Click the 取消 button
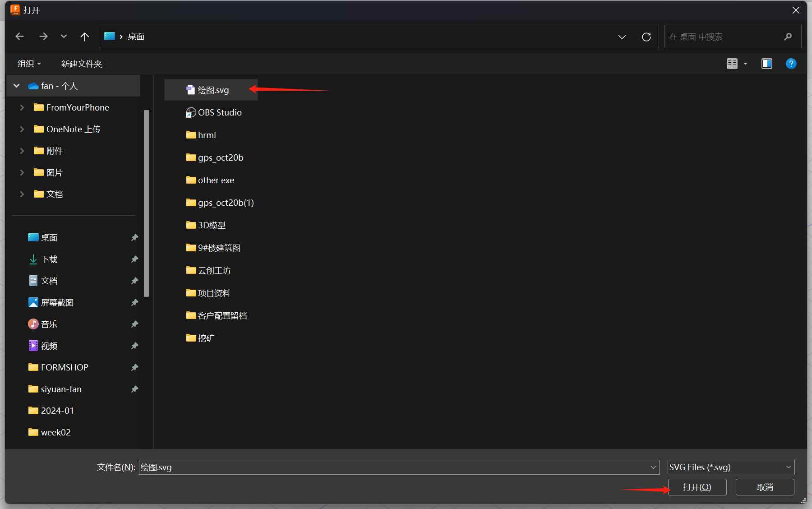Screen dimensions: 812x509 pos(765,487)
